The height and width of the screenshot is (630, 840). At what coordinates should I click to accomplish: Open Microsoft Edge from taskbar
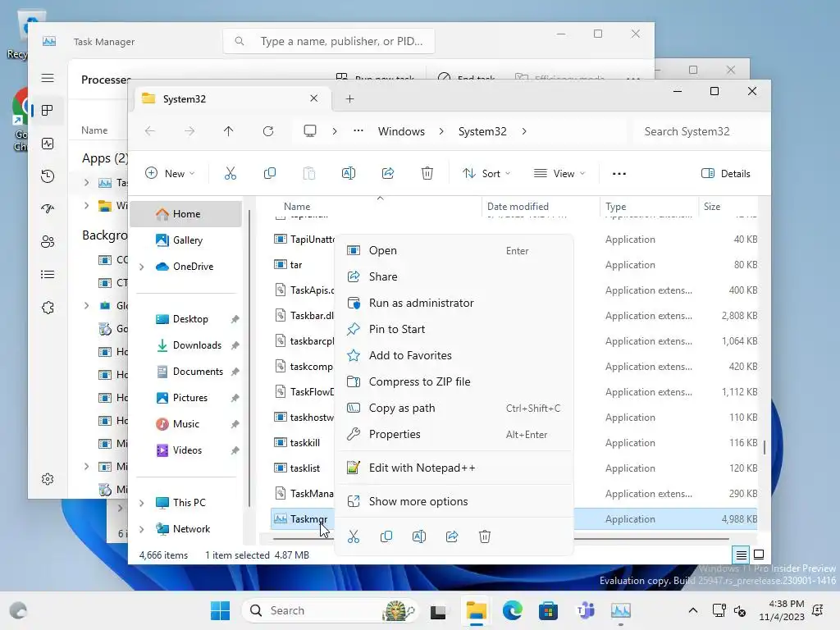[513, 610]
